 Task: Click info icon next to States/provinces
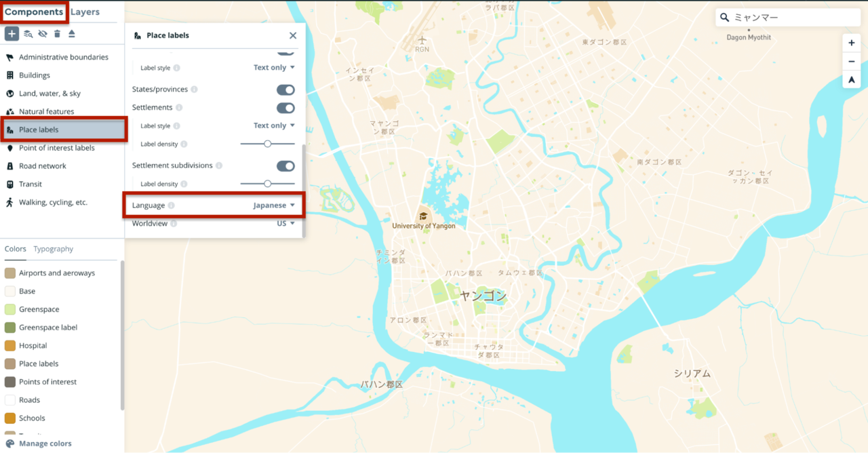(x=194, y=90)
